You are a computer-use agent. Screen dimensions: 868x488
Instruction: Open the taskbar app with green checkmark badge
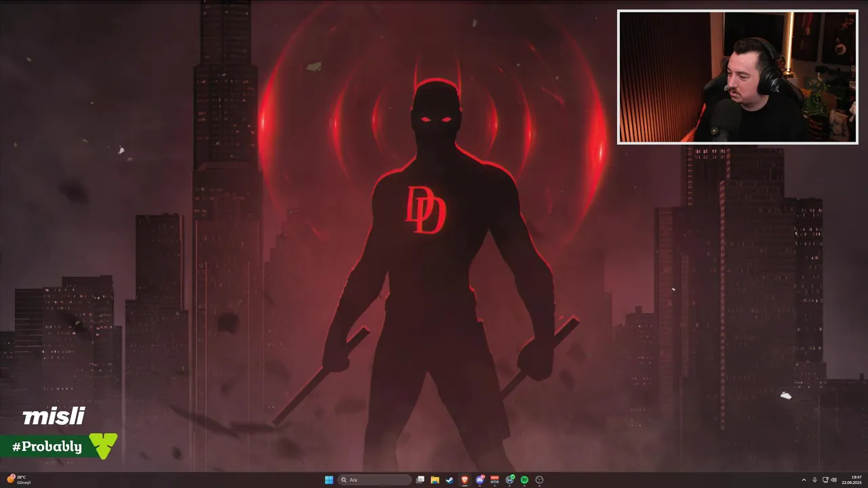509,480
